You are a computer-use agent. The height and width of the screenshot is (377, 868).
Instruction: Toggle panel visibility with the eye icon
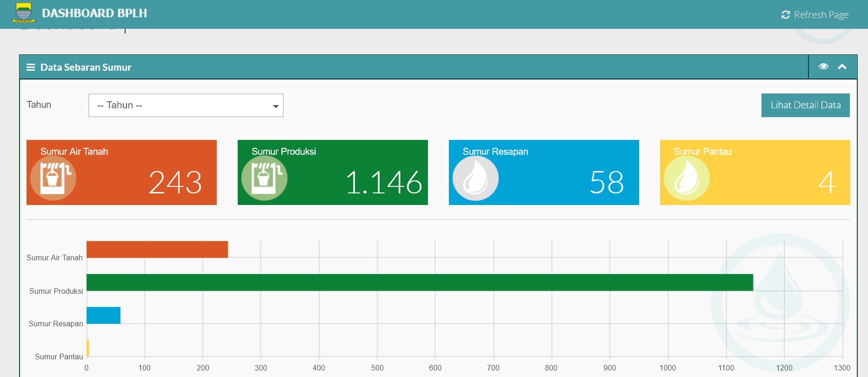click(823, 66)
